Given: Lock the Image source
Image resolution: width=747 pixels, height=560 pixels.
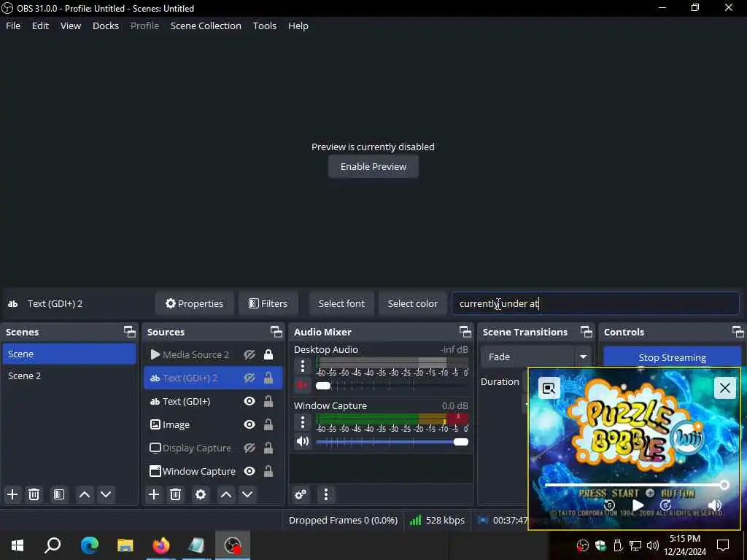Looking at the screenshot, I should (x=268, y=424).
